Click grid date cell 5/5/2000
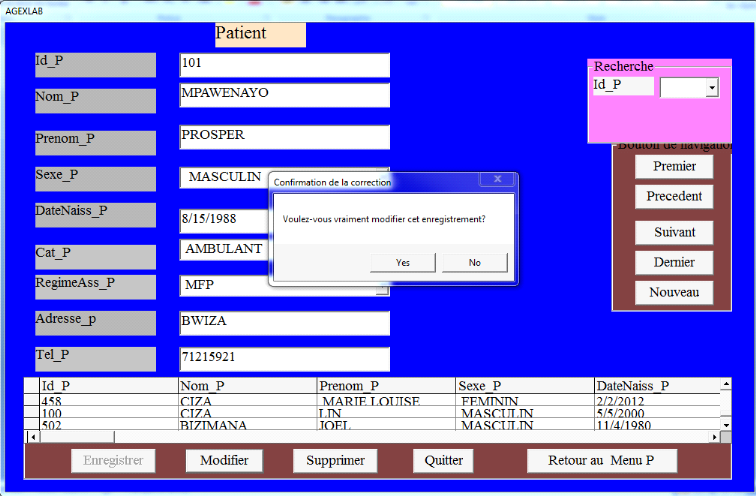 click(658, 413)
